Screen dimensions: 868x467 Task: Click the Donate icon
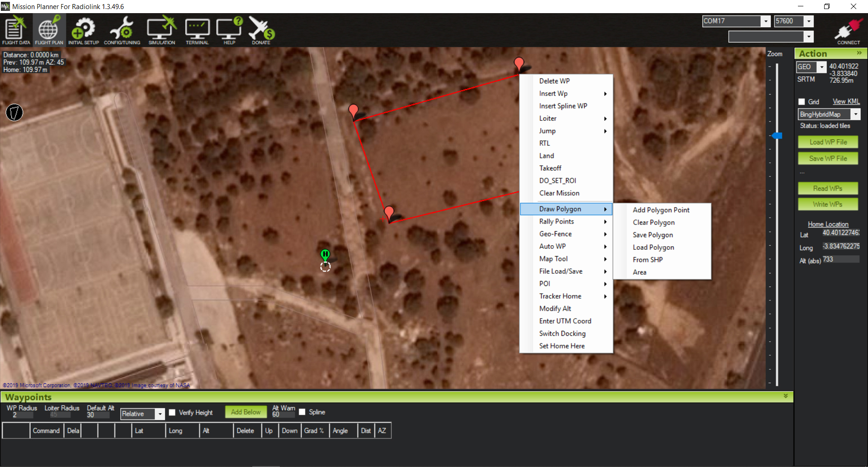click(x=261, y=30)
